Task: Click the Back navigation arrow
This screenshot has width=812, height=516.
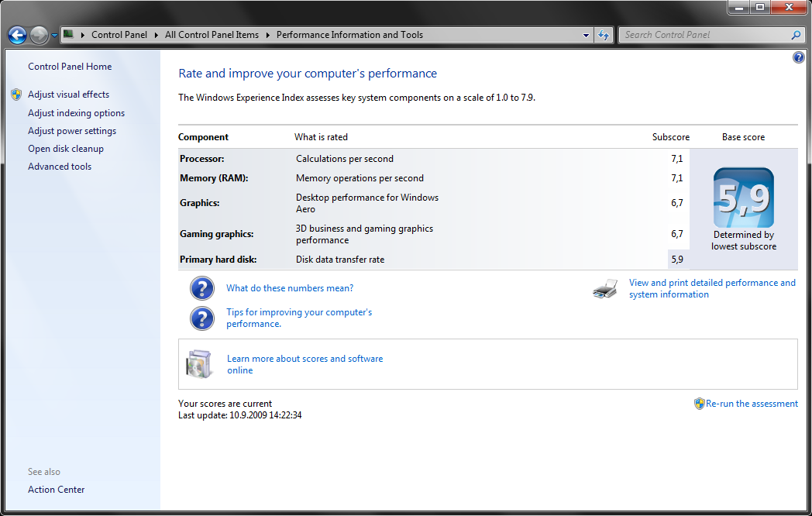Action: pyautogui.click(x=16, y=34)
